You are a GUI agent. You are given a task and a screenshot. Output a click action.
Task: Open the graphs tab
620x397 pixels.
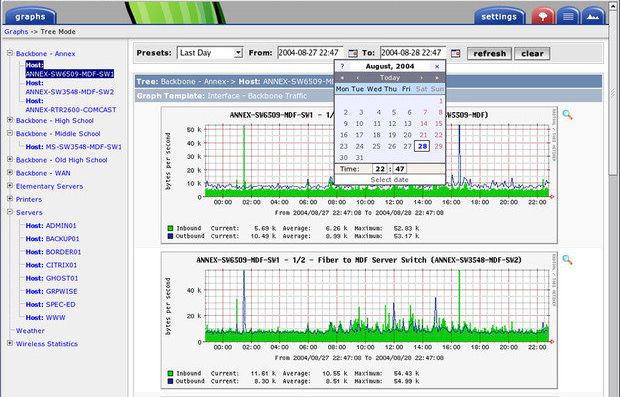pos(30,17)
